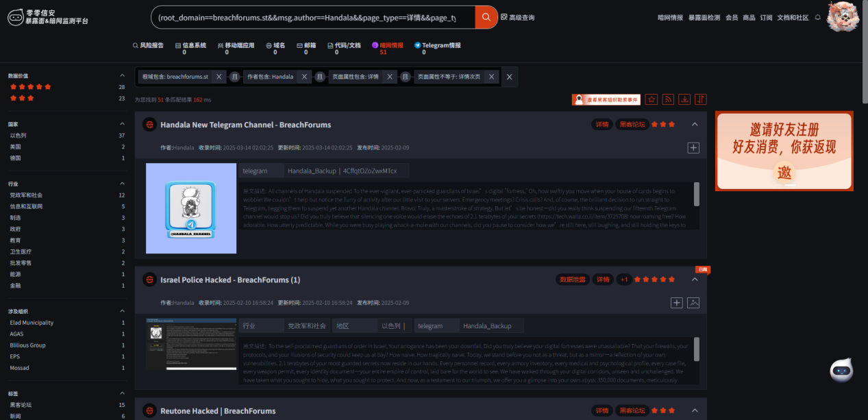Click the 数据泄露 tag on Israel Police Hacked
The width and height of the screenshot is (868, 420).
573,280
